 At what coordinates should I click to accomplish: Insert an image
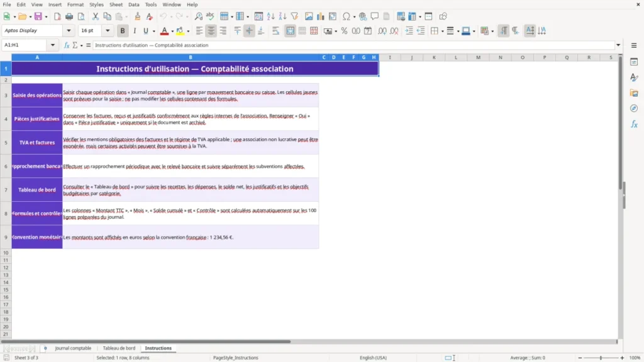click(x=309, y=16)
